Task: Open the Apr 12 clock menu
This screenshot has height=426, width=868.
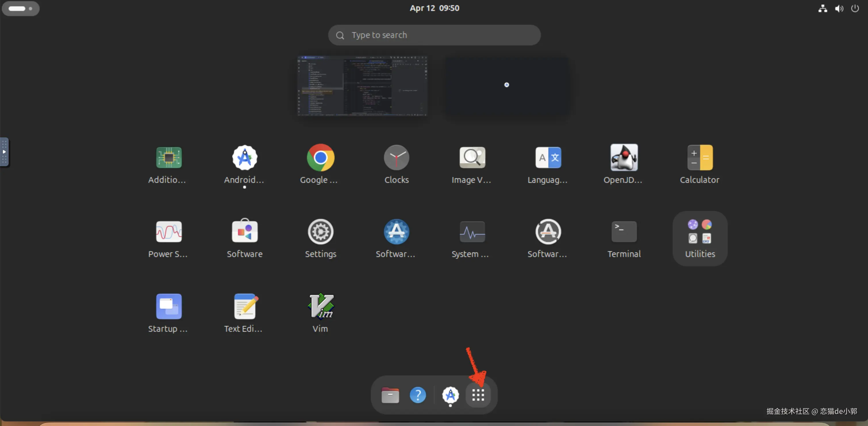Action: [x=434, y=8]
